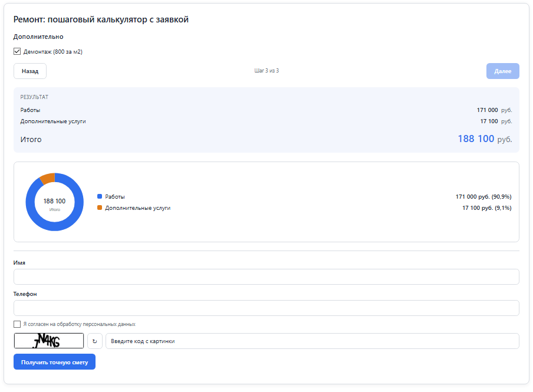
Task: Click the captcha image
Action: [x=48, y=341]
